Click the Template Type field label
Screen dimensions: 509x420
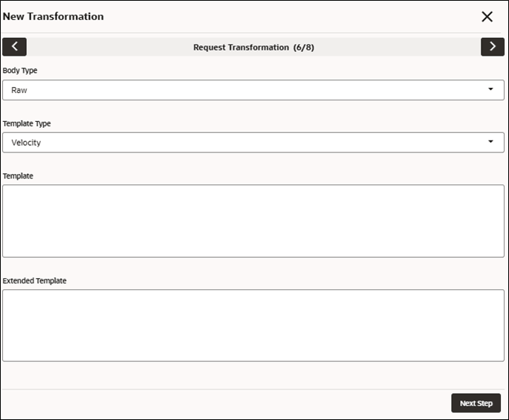[x=27, y=123]
